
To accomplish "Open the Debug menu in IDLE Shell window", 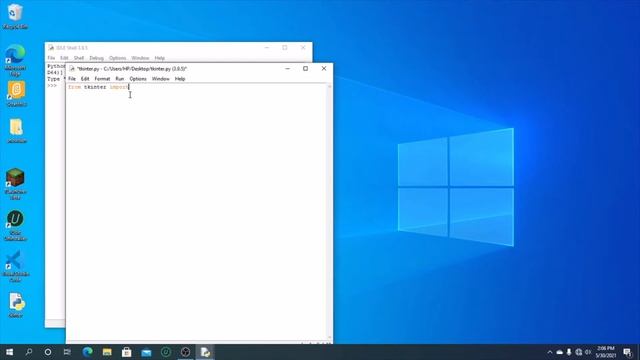I will coord(96,58).
